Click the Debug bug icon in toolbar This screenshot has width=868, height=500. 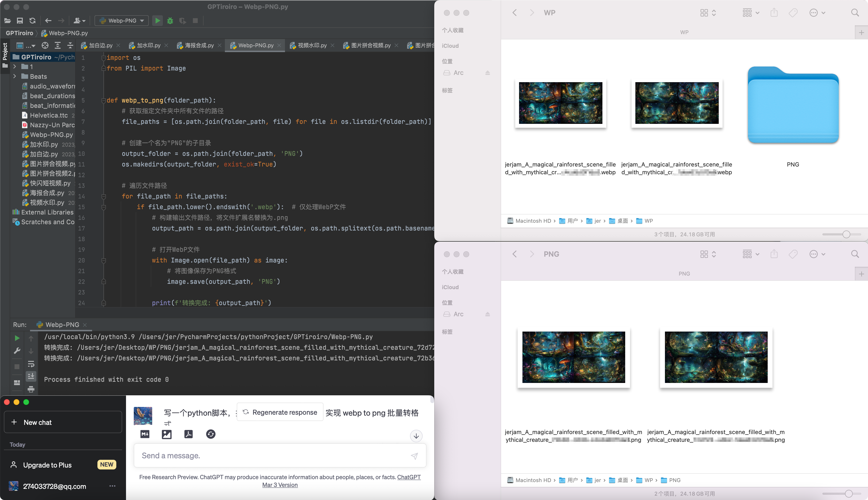click(170, 21)
